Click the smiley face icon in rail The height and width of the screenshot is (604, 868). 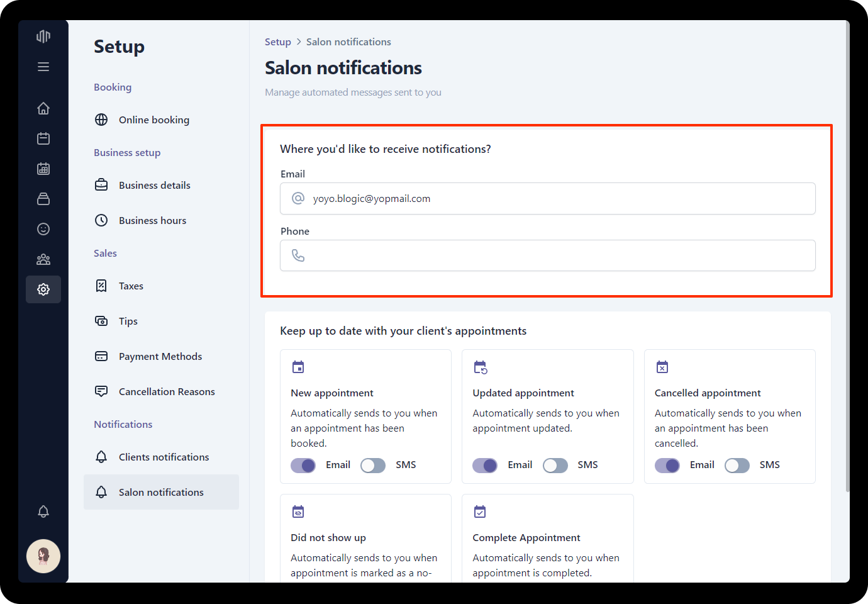pyautogui.click(x=43, y=229)
